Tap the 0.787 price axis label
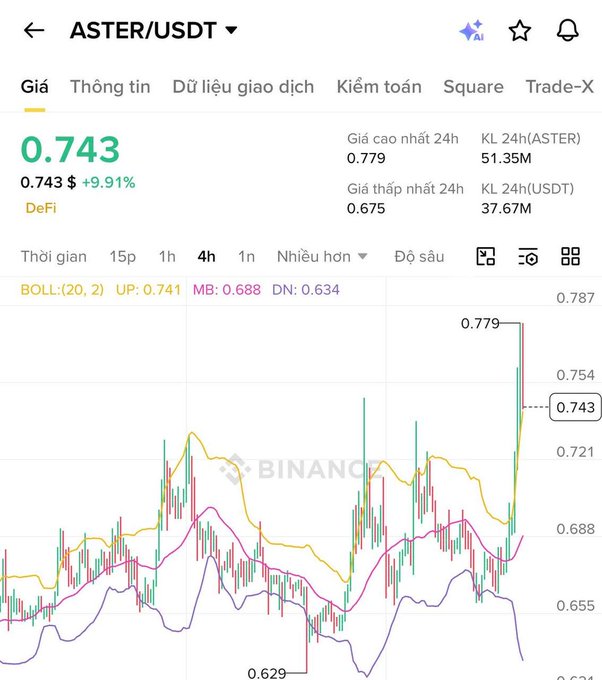Image resolution: width=602 pixels, height=680 pixels. coord(576,298)
